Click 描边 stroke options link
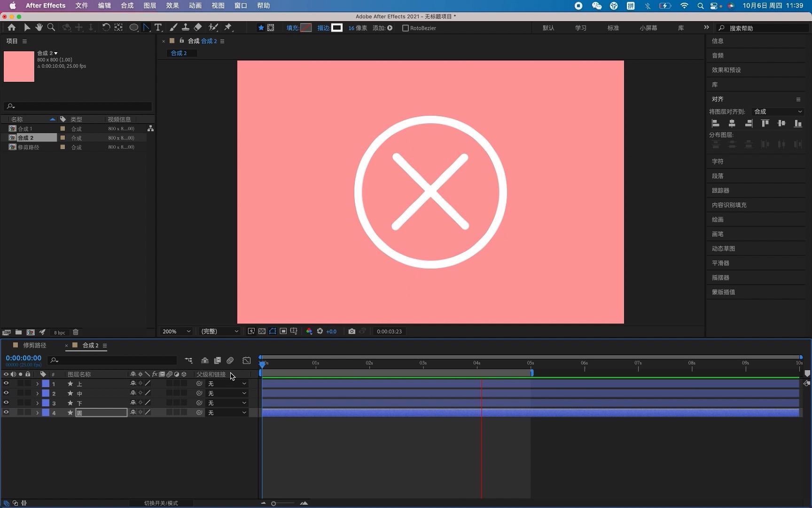The image size is (812, 508). [323, 28]
